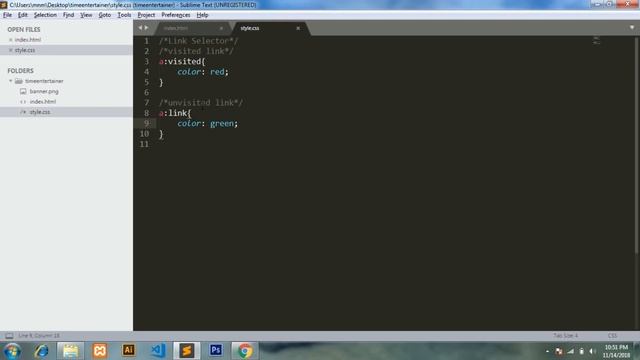
Task: Launch Internet Explorer from the taskbar
Action: [x=41, y=351]
